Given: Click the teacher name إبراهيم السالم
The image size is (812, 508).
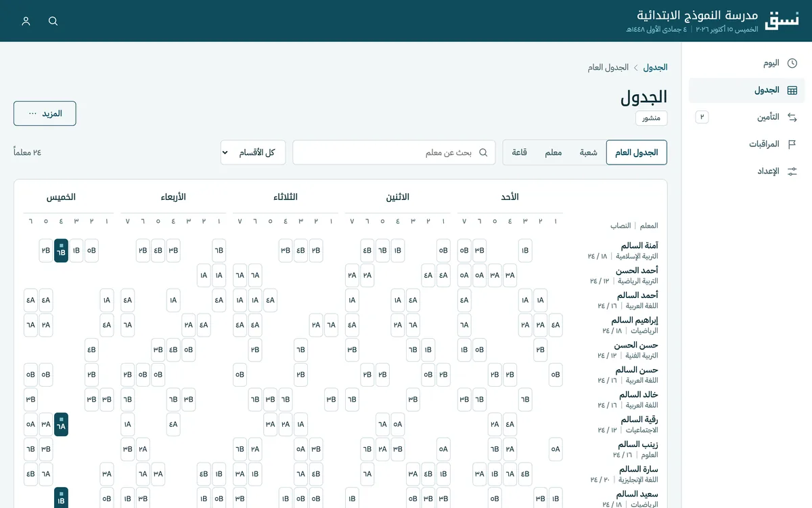Looking at the screenshot, I should click(635, 320).
